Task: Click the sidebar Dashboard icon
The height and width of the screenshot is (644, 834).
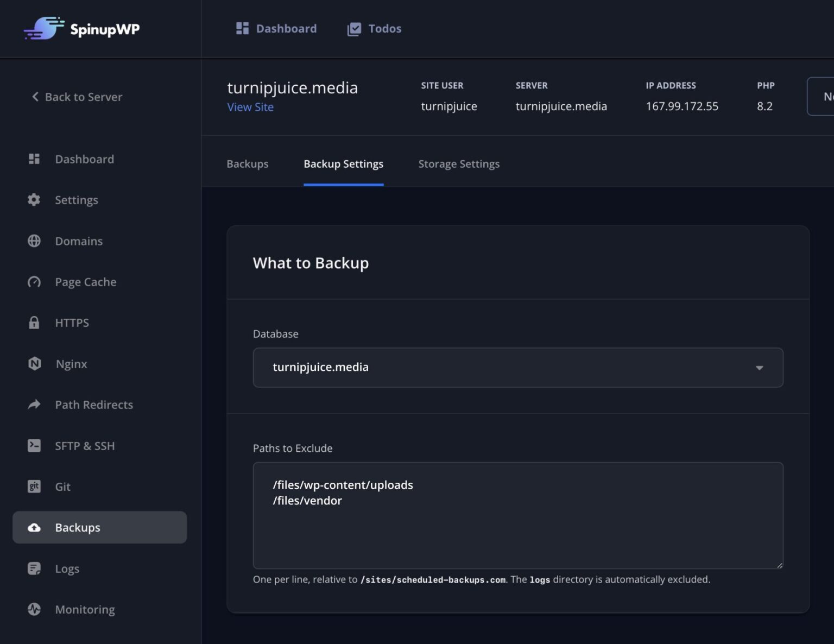Action: coord(34,159)
